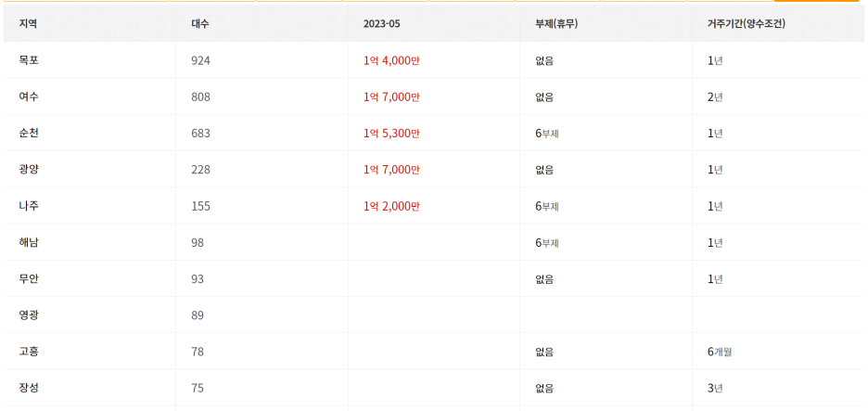This screenshot has height=411, width=868.
Task: Click the 2023-05 column header
Action: point(382,24)
